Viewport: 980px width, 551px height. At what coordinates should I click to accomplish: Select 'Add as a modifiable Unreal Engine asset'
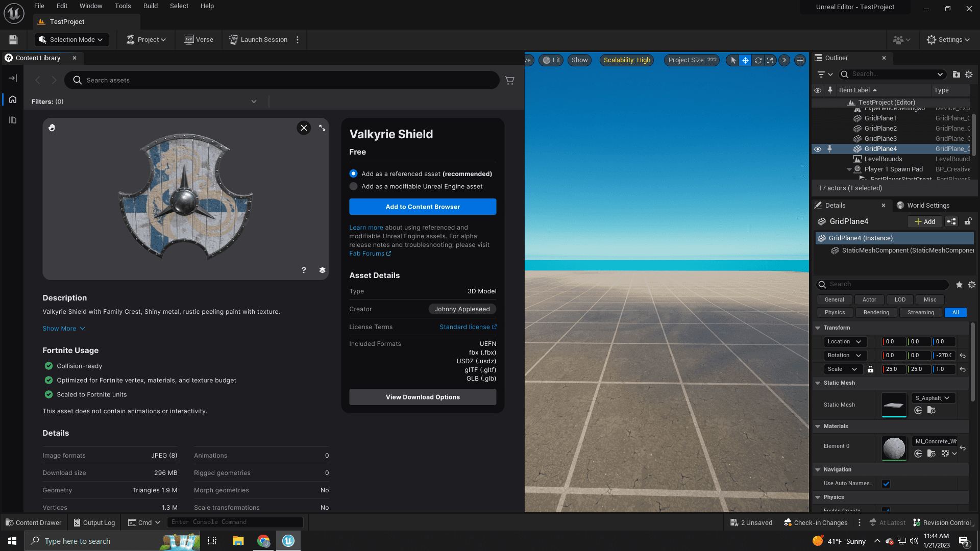[x=353, y=187]
